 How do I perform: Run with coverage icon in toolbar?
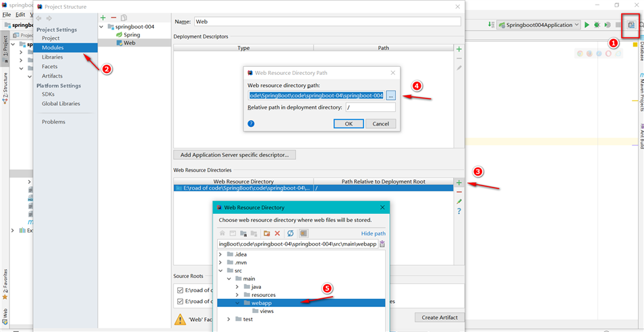click(607, 25)
